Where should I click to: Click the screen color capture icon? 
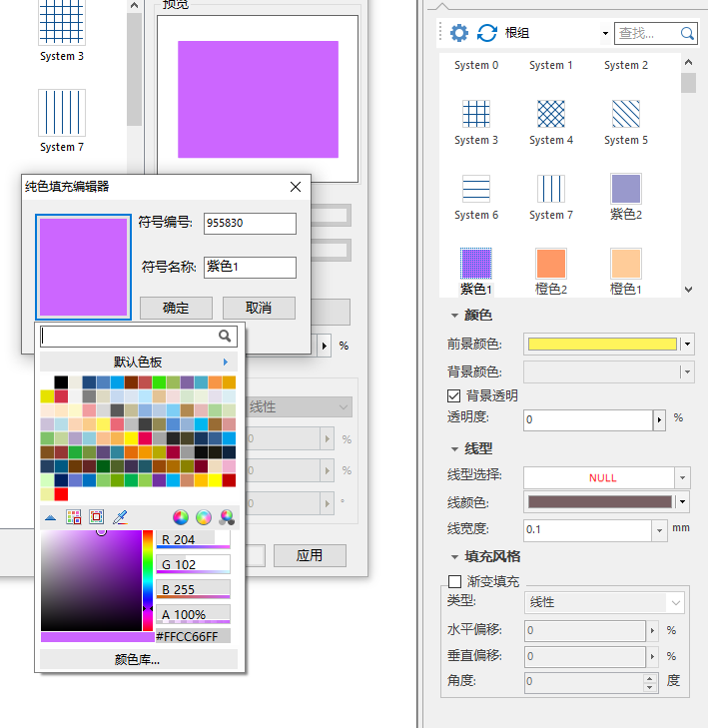(x=97, y=516)
